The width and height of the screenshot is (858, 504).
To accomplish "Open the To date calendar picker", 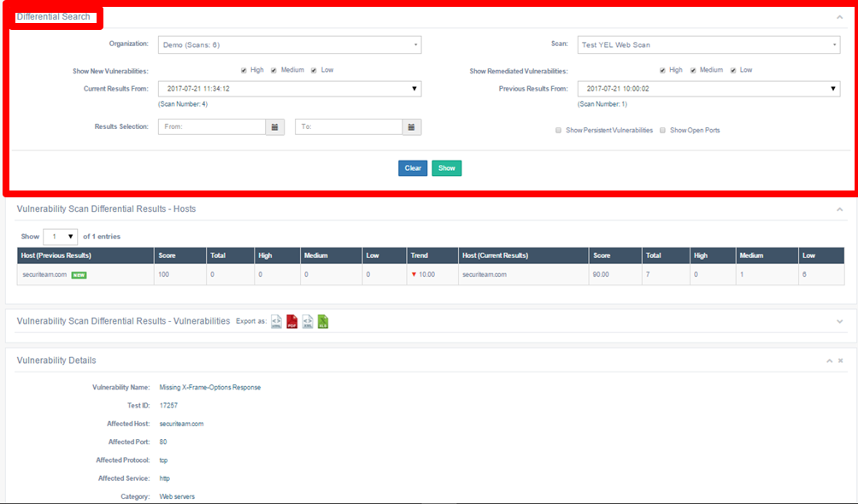I will pyautogui.click(x=411, y=126).
